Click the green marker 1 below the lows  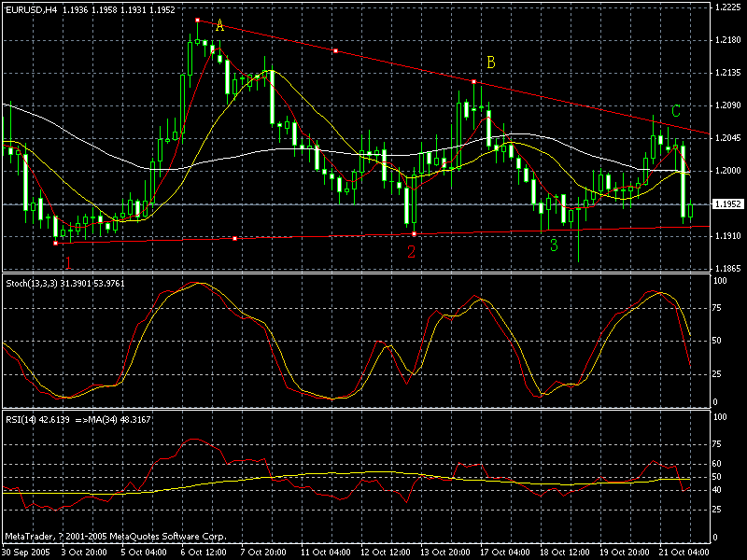66,262
